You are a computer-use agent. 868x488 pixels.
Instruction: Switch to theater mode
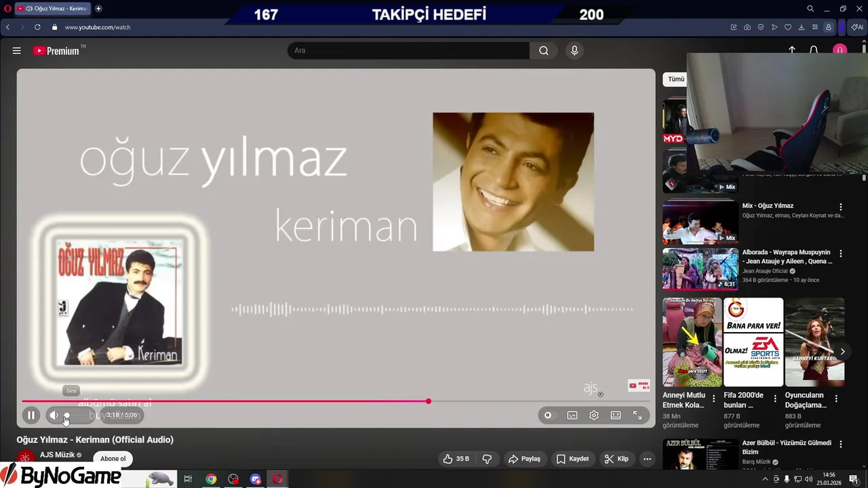click(616, 415)
